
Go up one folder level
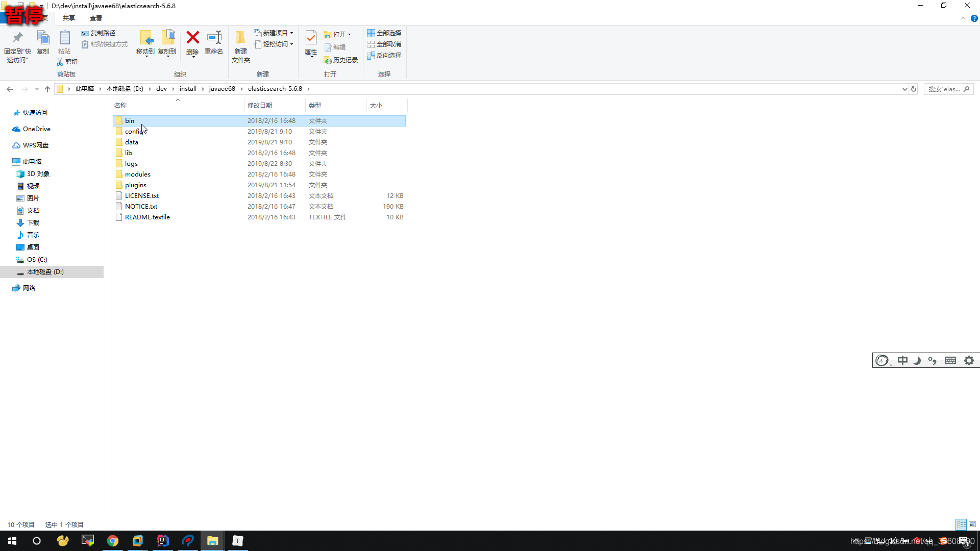click(x=47, y=89)
